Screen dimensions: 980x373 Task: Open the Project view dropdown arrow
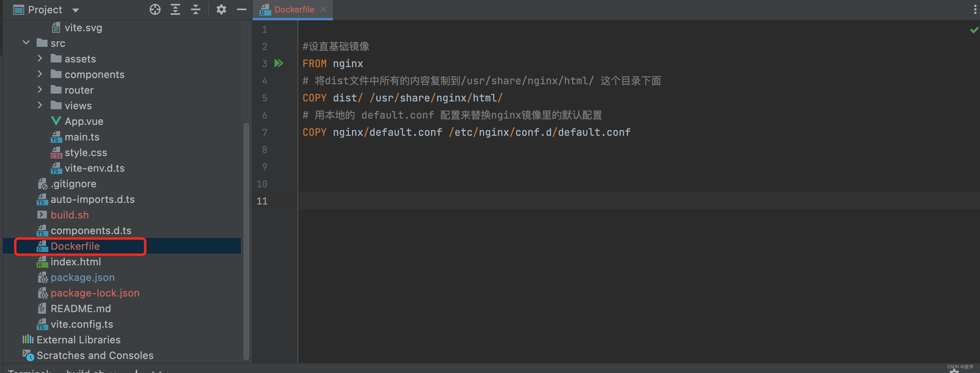[76, 10]
